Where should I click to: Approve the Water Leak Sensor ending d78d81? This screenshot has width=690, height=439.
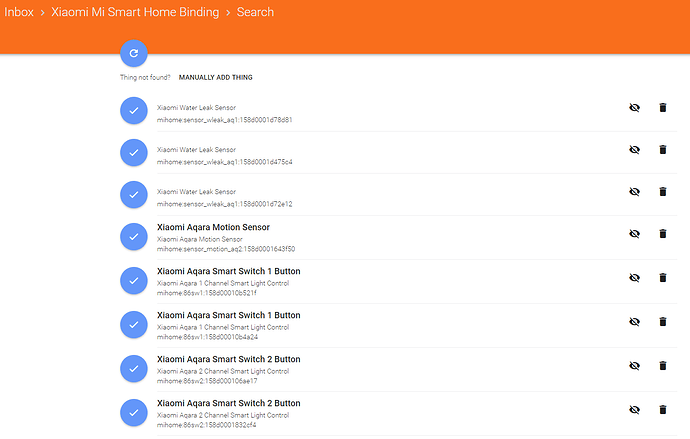click(134, 111)
